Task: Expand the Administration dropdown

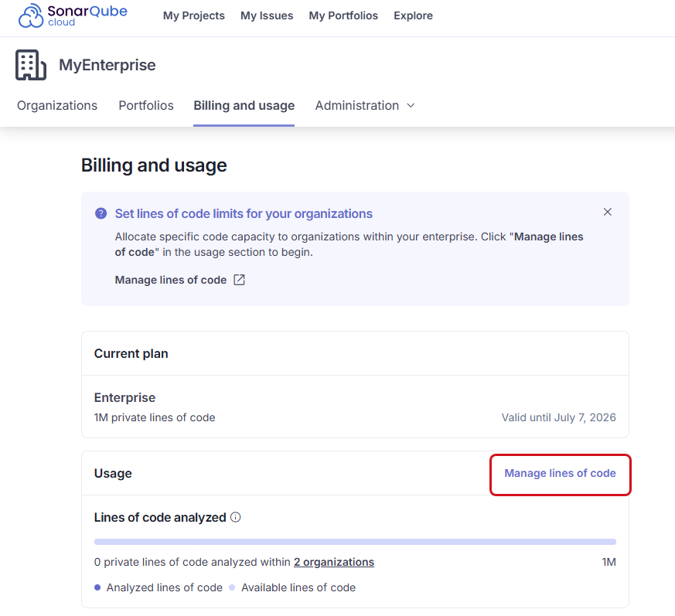Action: click(x=365, y=105)
